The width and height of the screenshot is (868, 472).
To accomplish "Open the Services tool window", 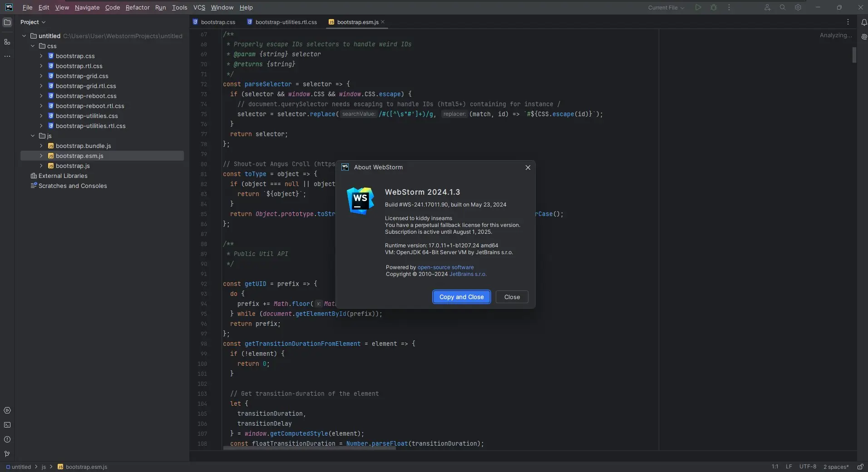I will coord(7,410).
